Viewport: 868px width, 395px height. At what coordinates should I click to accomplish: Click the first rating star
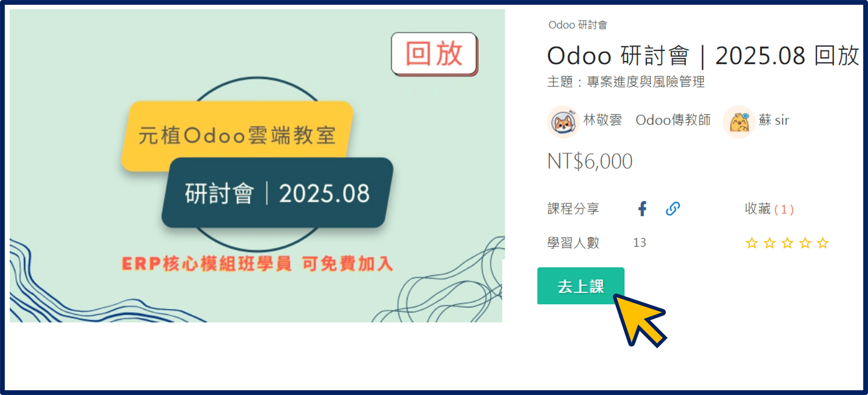[x=751, y=243]
